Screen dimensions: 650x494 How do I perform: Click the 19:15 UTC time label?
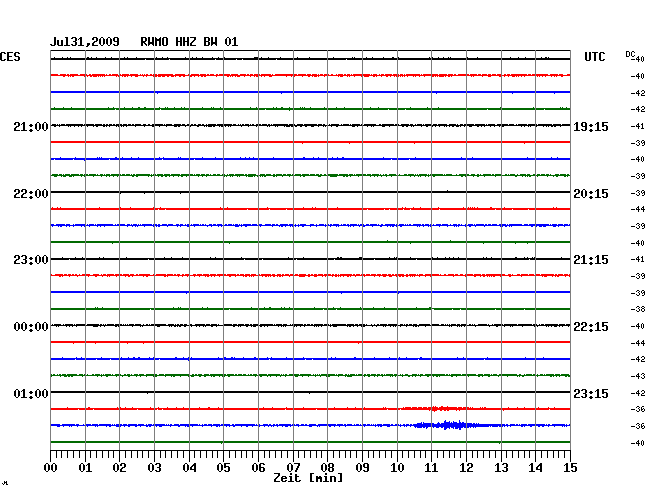click(x=591, y=127)
